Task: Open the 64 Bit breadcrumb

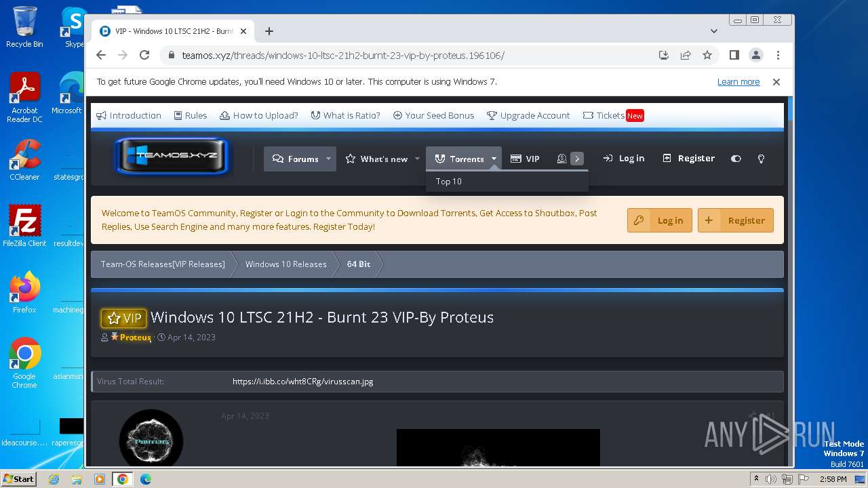Action: click(359, 264)
